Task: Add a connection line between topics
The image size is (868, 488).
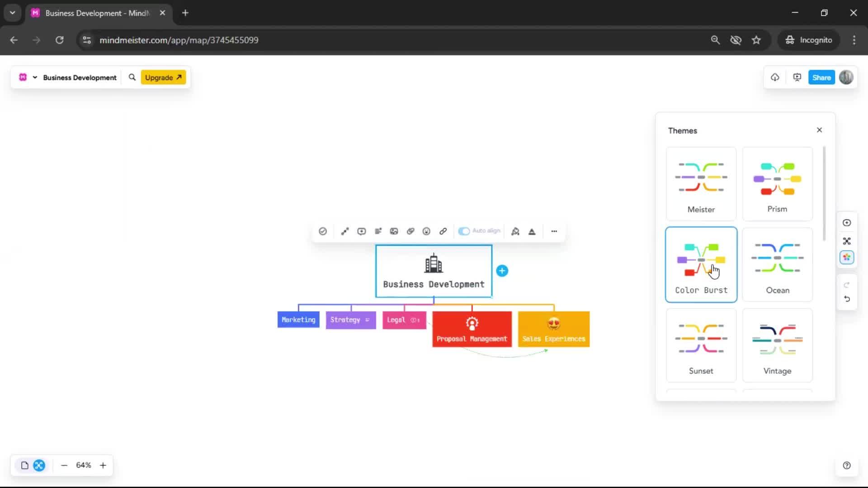Action: click(345, 231)
